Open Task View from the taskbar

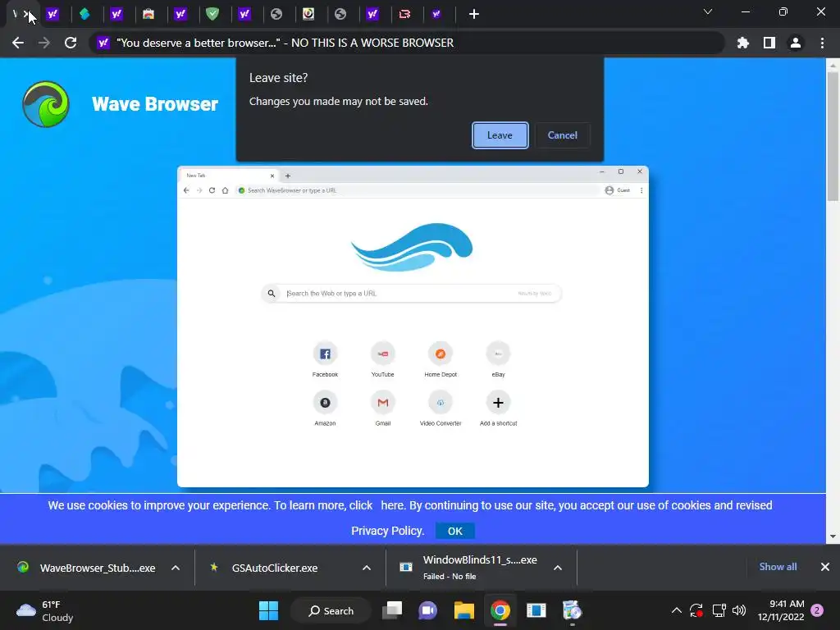coord(392,610)
